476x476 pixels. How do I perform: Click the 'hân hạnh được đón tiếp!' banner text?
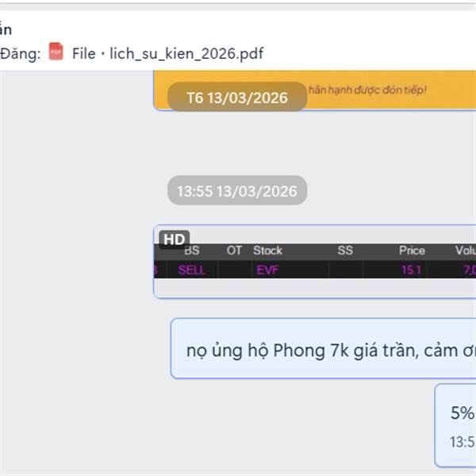pyautogui.click(x=367, y=90)
